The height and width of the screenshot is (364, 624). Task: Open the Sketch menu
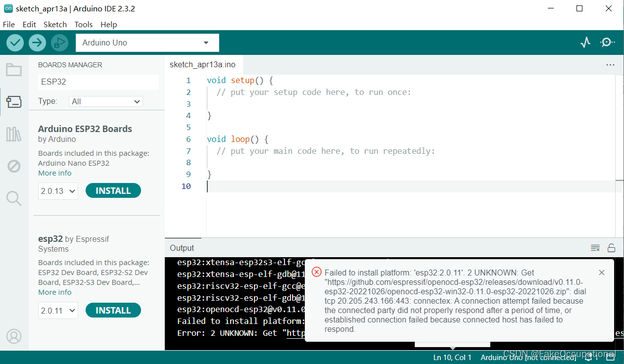point(55,24)
